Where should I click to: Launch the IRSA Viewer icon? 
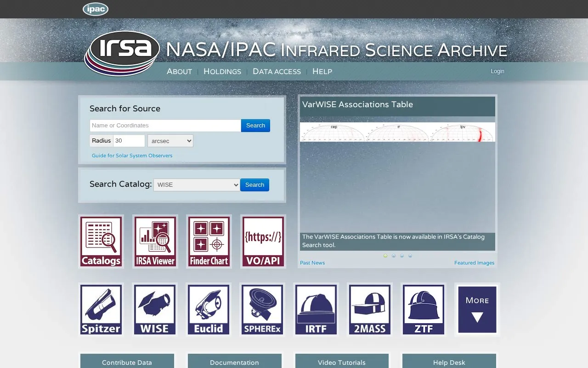coord(155,241)
